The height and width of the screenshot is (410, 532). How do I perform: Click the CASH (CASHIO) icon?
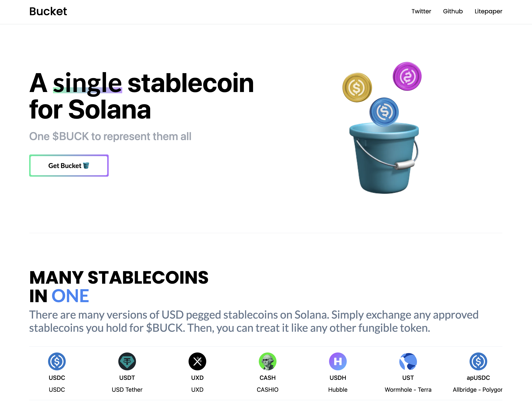click(267, 362)
